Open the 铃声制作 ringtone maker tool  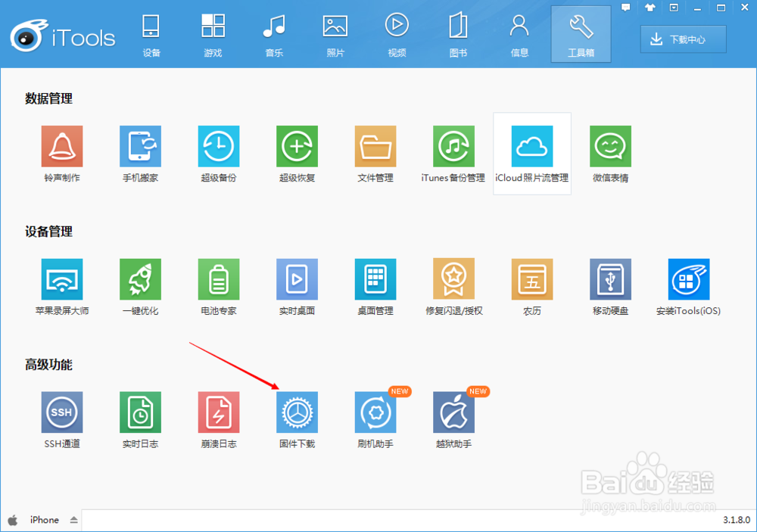coord(62,146)
